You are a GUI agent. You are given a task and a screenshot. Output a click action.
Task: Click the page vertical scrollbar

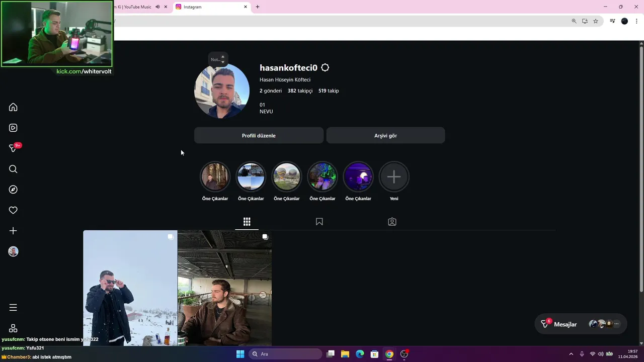[x=641, y=169]
